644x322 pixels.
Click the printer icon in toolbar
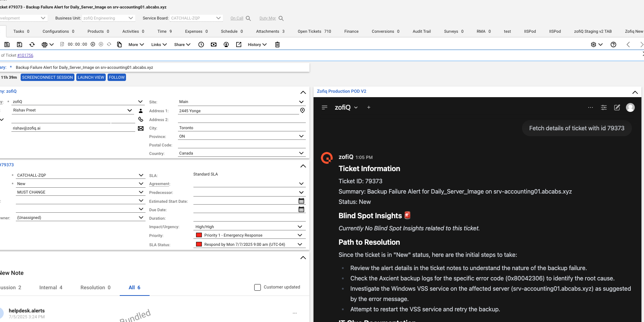tap(45, 45)
